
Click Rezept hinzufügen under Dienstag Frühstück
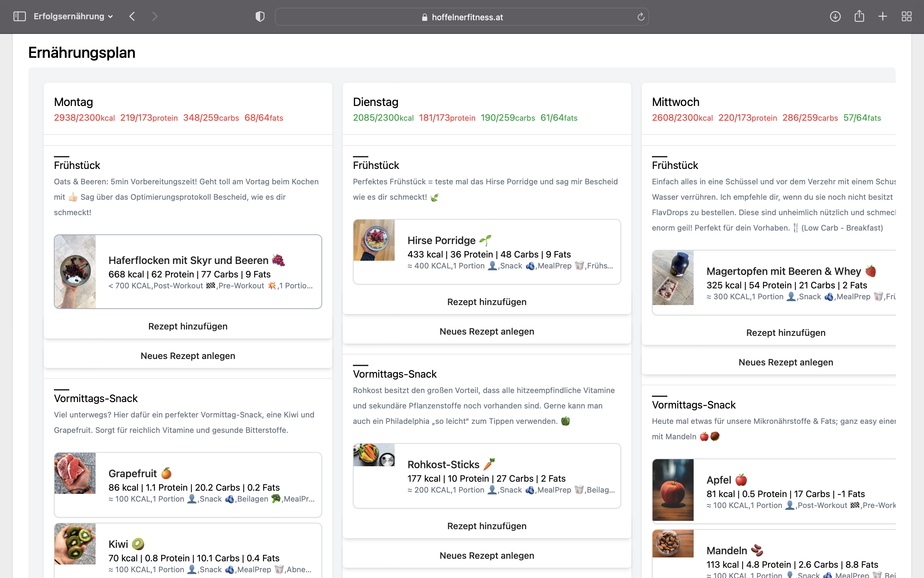pyautogui.click(x=487, y=302)
